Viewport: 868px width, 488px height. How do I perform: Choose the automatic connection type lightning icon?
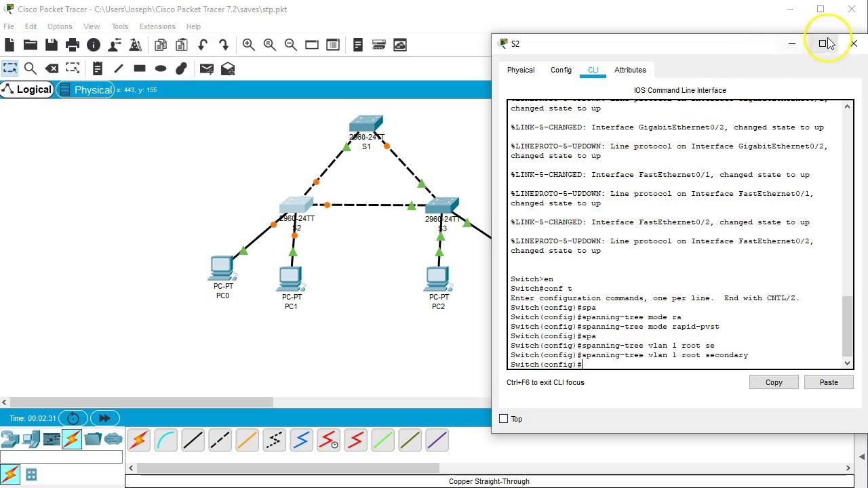(138, 441)
